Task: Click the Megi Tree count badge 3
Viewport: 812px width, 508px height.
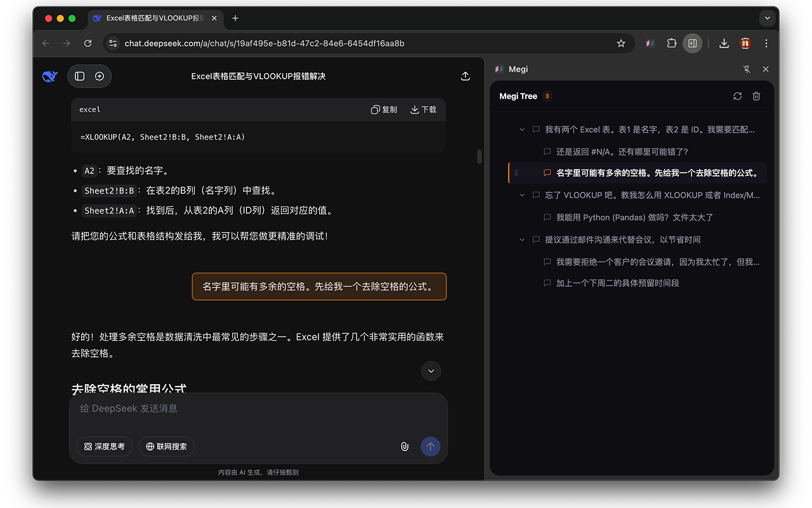Action: 547,97
